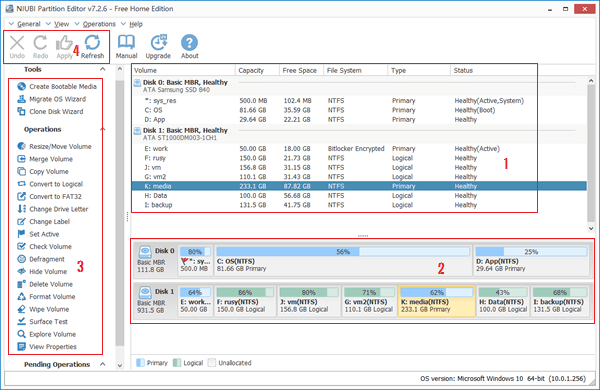Run Check Volume operation
This screenshot has width=600, height=390.
pyautogui.click(x=44, y=246)
